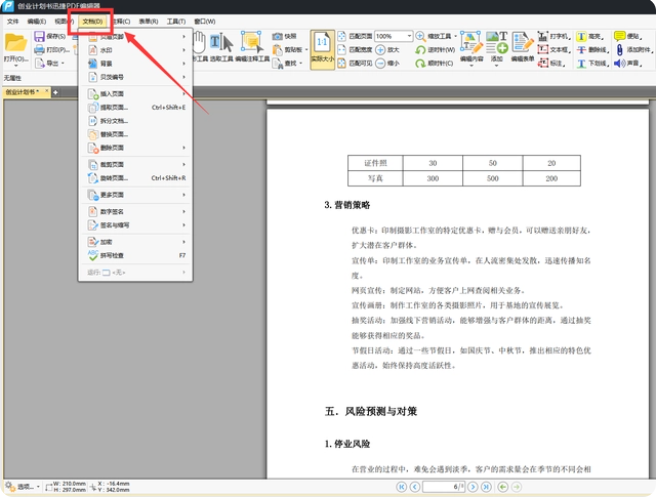The height and width of the screenshot is (497, 658).
Task: Choose Extract Pages (Ctrl+Shift+E) menu entry
Action: click(135, 107)
